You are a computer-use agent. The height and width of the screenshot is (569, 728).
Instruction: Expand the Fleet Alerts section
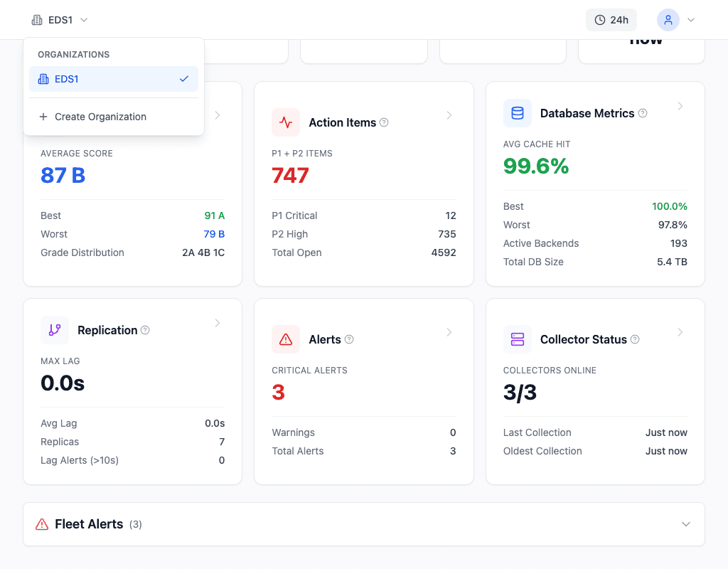pos(685,524)
